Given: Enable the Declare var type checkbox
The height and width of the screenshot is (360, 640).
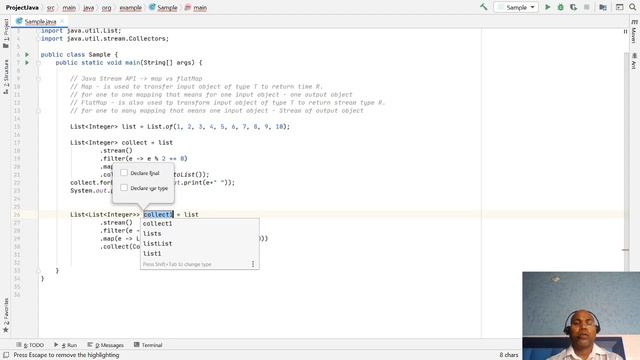Looking at the screenshot, I should (x=124, y=188).
